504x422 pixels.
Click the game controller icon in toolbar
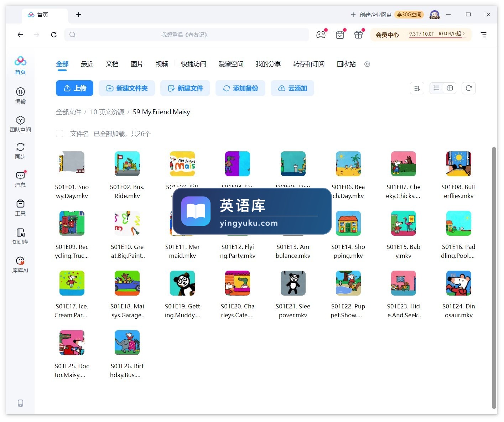(x=321, y=35)
